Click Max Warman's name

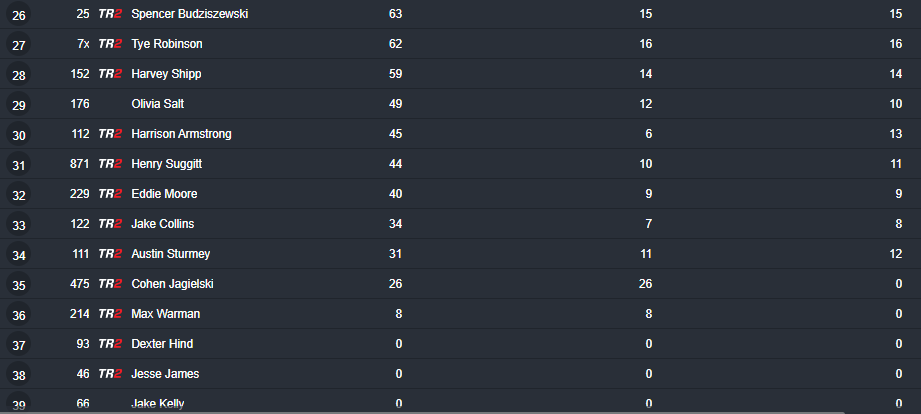[x=165, y=314]
